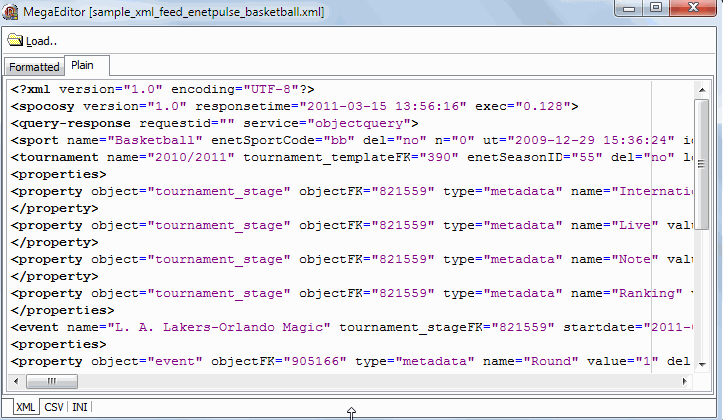
Task: Click the horizontal scrollbar right arrow
Action: [x=684, y=381]
